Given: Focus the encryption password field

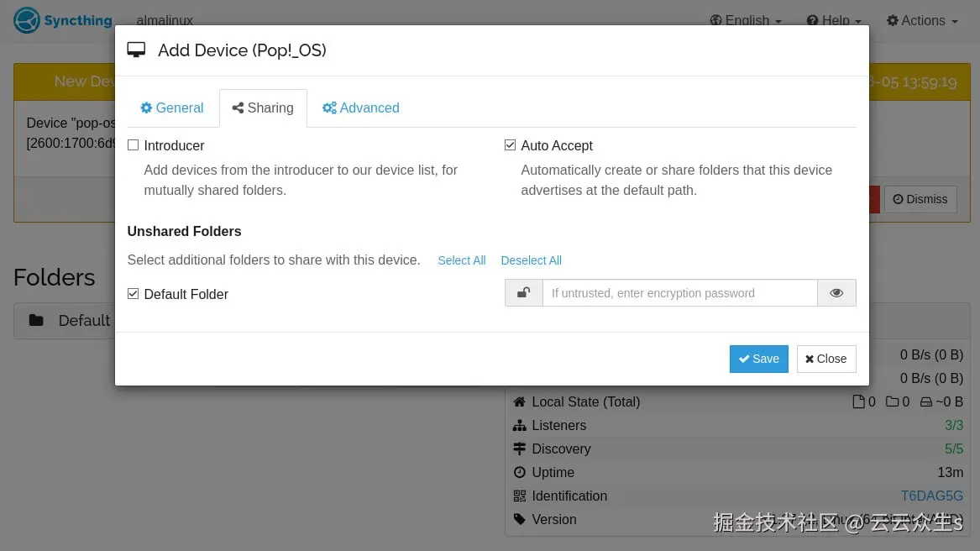Looking at the screenshot, I should click(x=680, y=292).
